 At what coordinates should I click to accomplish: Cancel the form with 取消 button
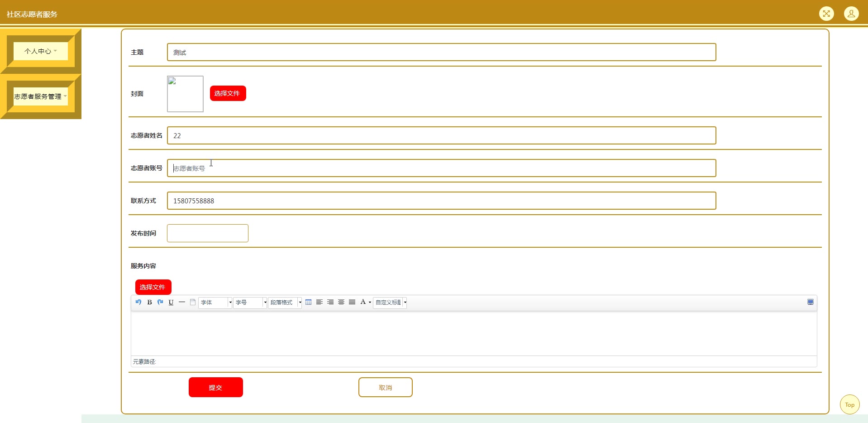(x=386, y=387)
